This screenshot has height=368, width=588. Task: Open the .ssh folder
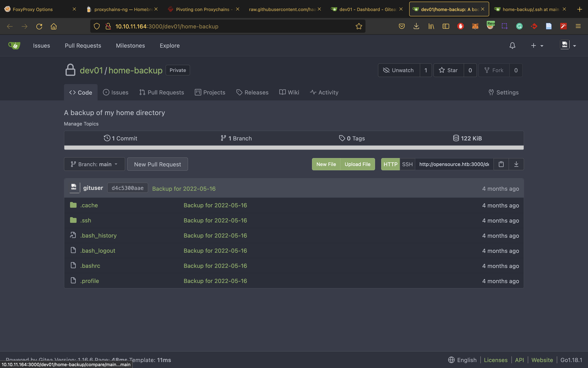86,220
